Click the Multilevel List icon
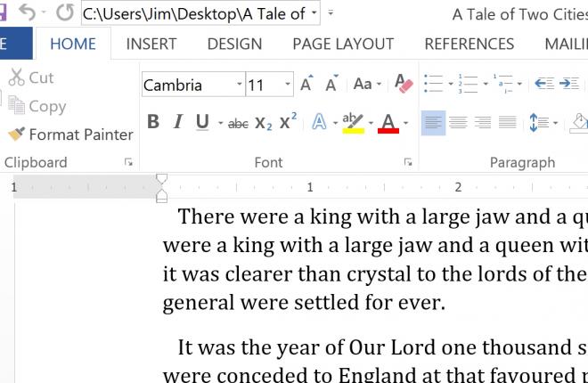Screen dimensions: 588x383 502,83
